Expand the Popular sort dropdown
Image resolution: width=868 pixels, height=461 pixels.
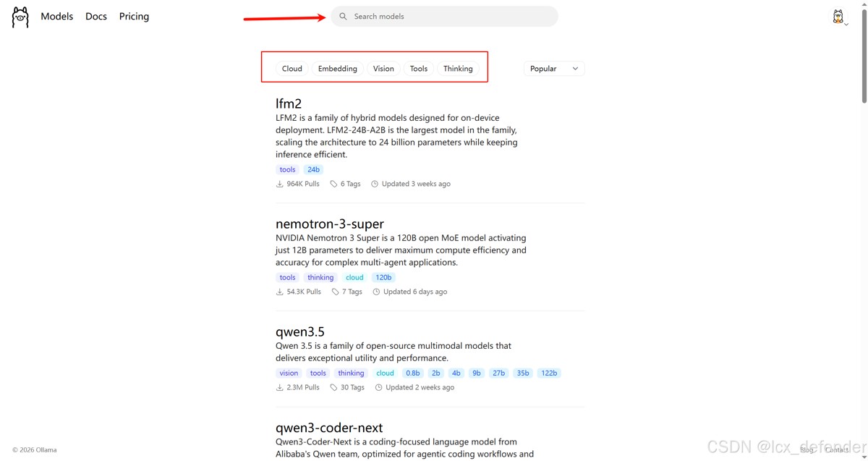point(554,69)
